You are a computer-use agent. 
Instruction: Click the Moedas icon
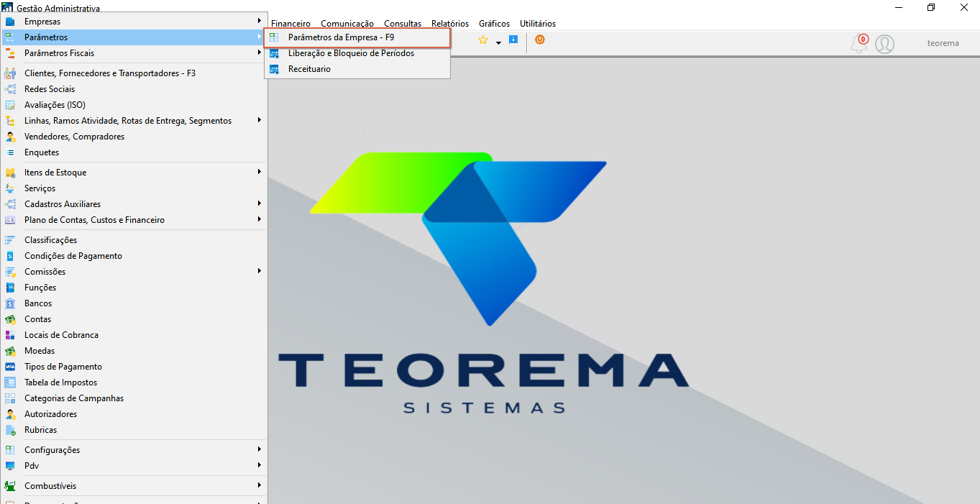tap(10, 351)
